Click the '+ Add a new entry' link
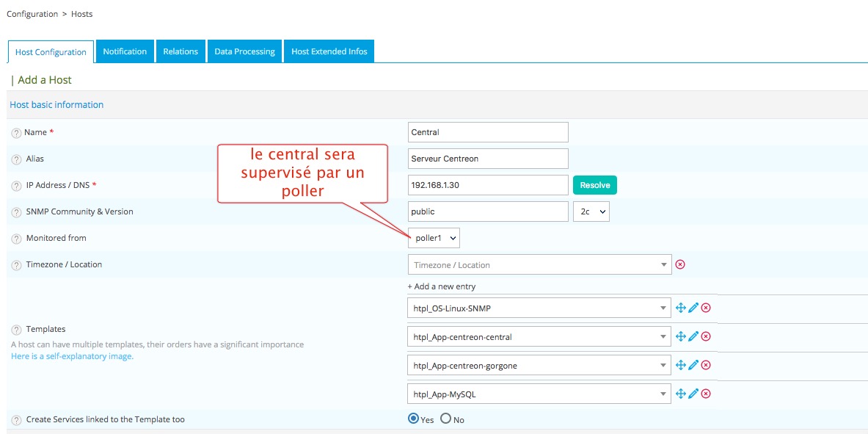Screen dimensions: 868x434 442,286
